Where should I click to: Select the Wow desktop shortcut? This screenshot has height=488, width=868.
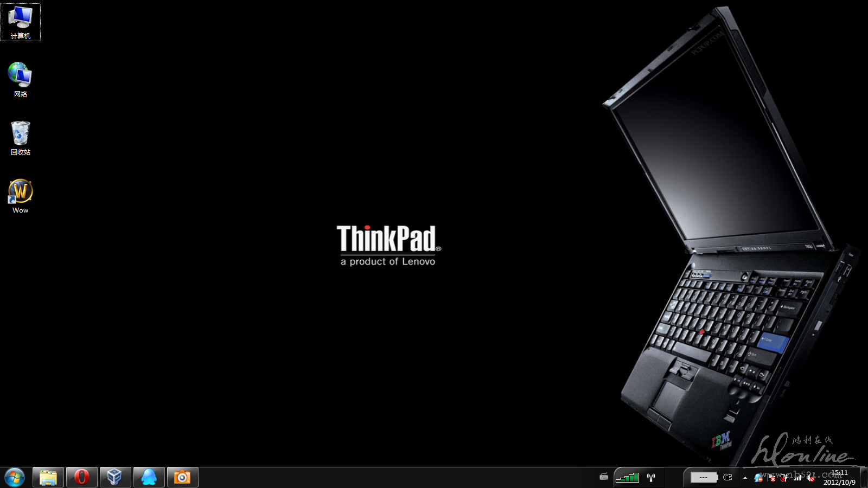[21, 196]
